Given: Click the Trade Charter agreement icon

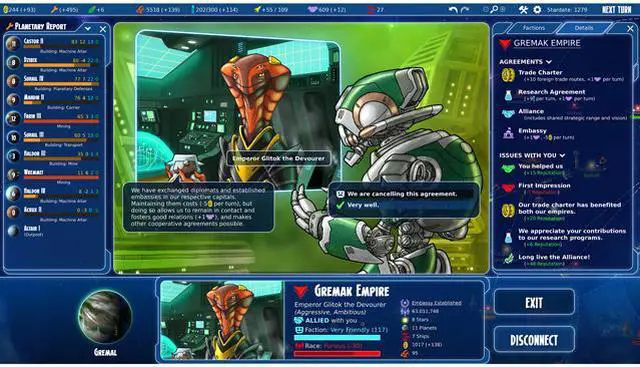Looking at the screenshot, I should coord(508,76).
